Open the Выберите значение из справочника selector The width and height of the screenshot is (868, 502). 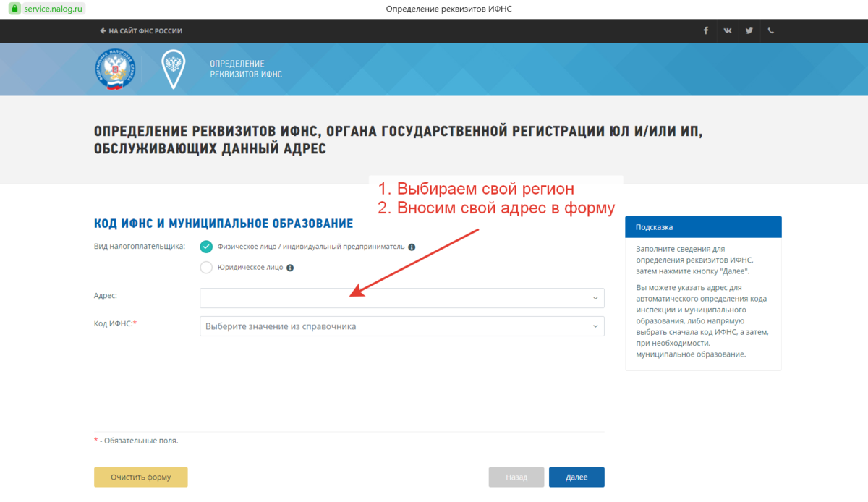[401, 326]
